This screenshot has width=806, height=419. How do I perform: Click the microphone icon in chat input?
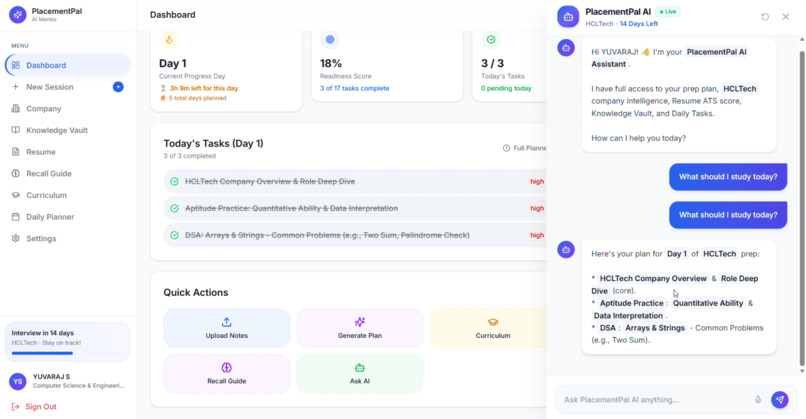coord(758,399)
